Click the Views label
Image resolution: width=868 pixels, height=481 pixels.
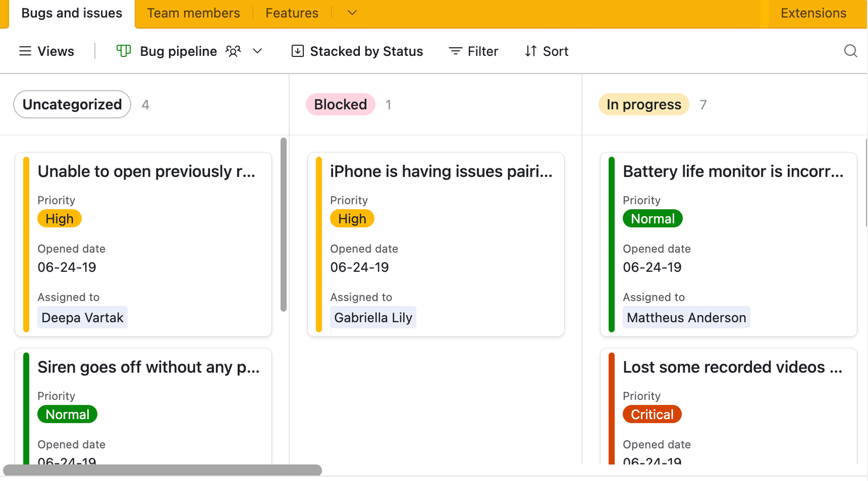[x=56, y=51]
